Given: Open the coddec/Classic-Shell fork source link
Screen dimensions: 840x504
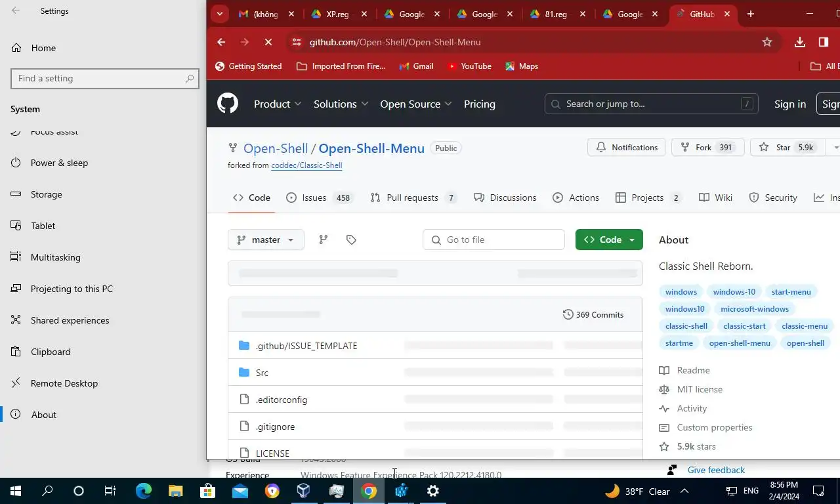Looking at the screenshot, I should [306, 165].
